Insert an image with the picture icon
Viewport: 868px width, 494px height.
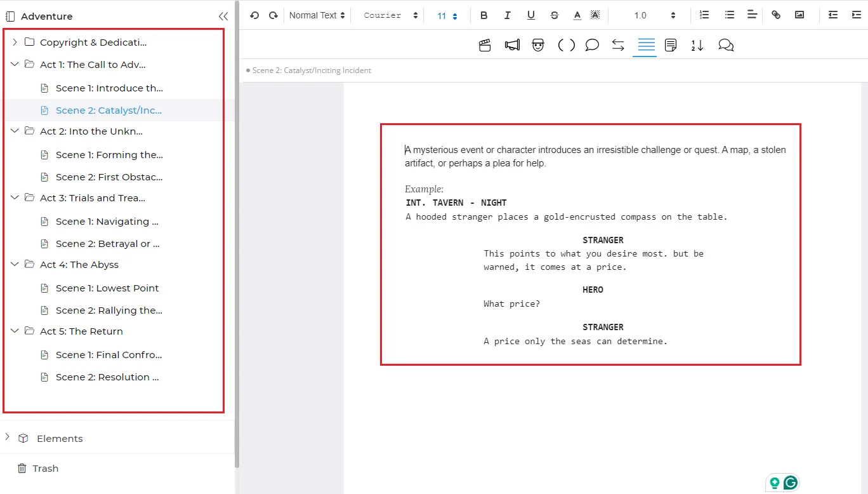coord(799,15)
